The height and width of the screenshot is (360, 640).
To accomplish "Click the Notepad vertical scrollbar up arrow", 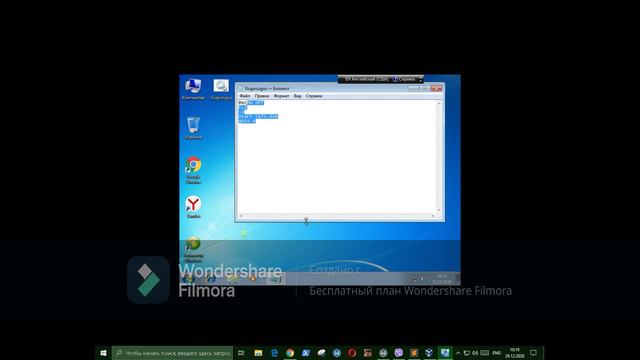I will (439, 104).
